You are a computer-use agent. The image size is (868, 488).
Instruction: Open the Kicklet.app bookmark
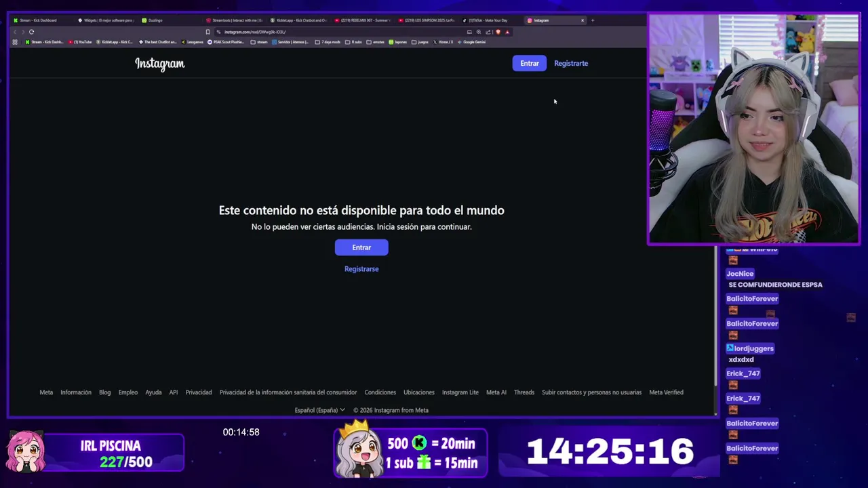[115, 42]
